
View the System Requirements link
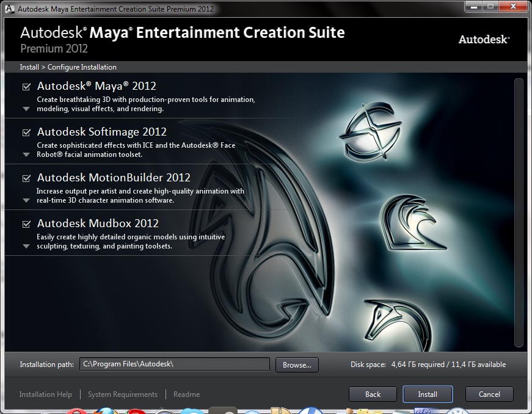(x=123, y=394)
